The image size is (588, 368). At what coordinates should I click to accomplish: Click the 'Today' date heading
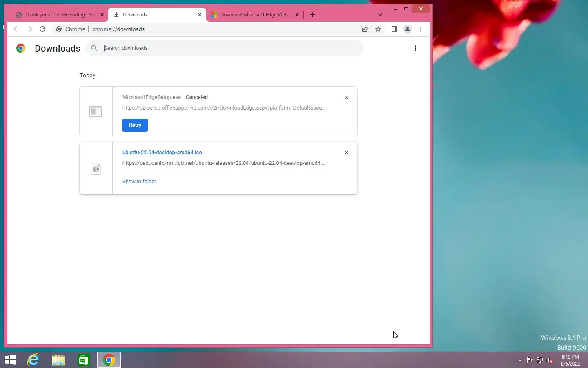click(87, 75)
